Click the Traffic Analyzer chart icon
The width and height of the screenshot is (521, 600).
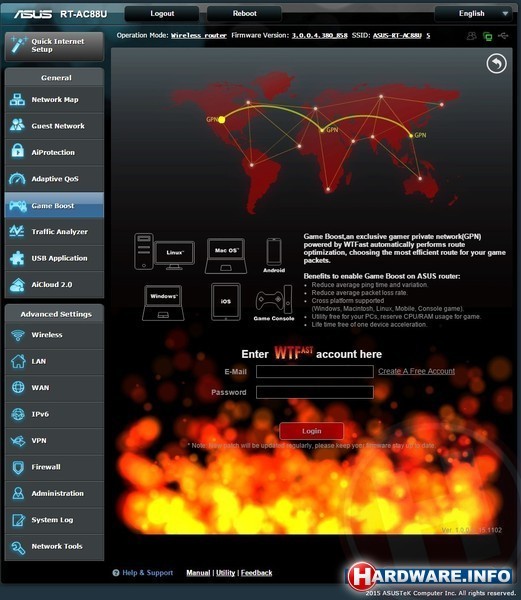(x=17, y=231)
